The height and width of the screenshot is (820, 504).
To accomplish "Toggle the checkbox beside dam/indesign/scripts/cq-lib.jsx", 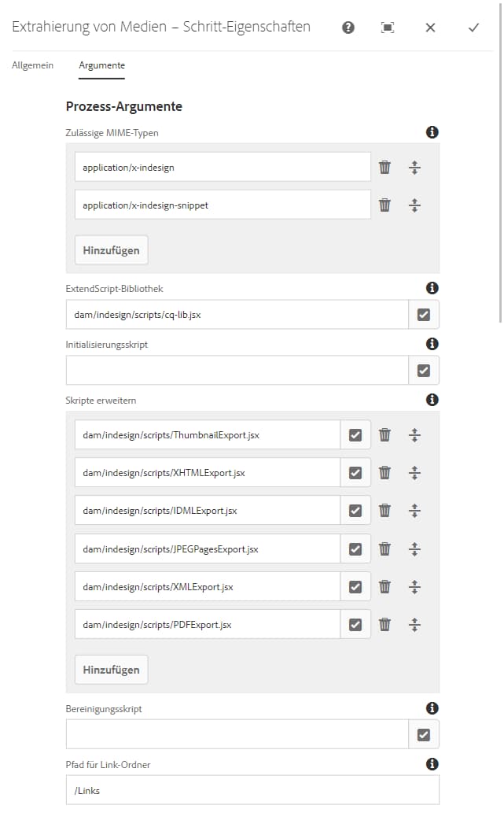I will 423,314.
